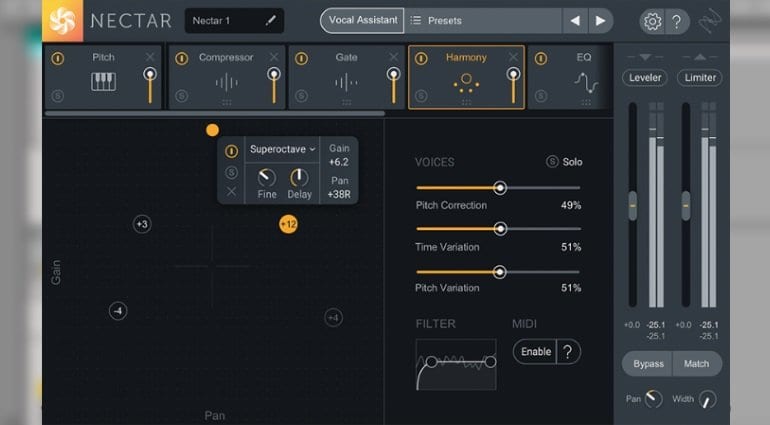Click the Gate waveform icon

pyautogui.click(x=346, y=83)
